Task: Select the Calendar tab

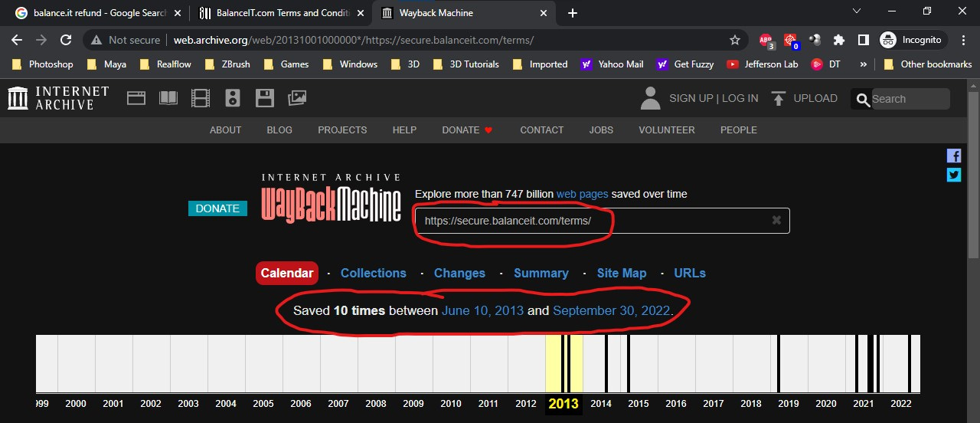Action: (286, 273)
